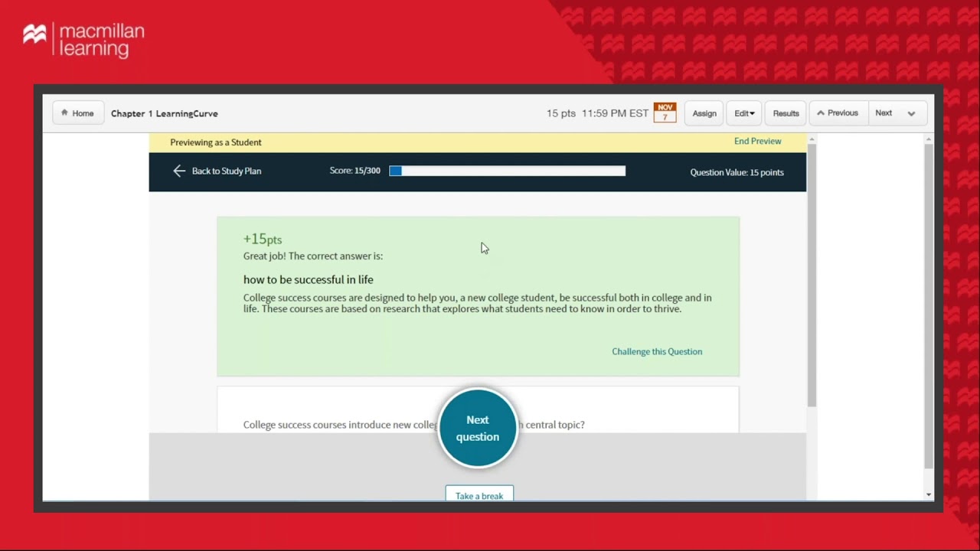Image resolution: width=980 pixels, height=551 pixels.
Task: Open the Results page
Action: 786,113
